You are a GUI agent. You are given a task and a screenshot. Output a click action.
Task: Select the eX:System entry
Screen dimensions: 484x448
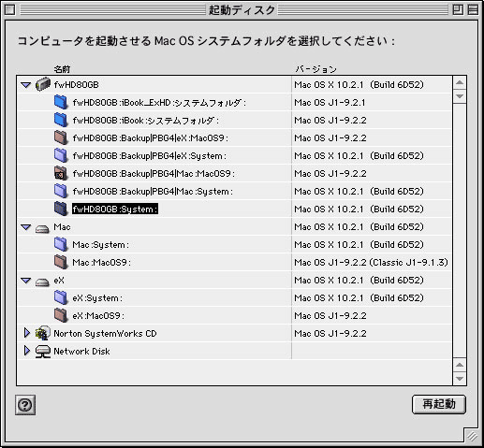pyautogui.click(x=97, y=298)
